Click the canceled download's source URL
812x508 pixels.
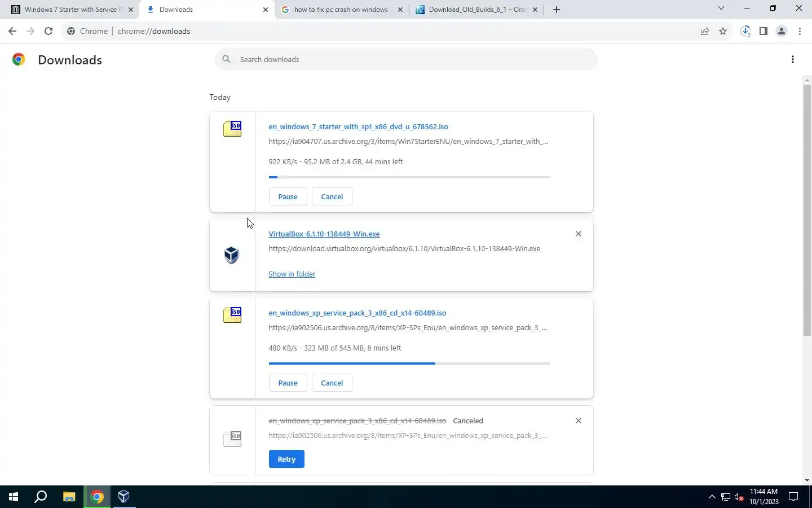408,435
